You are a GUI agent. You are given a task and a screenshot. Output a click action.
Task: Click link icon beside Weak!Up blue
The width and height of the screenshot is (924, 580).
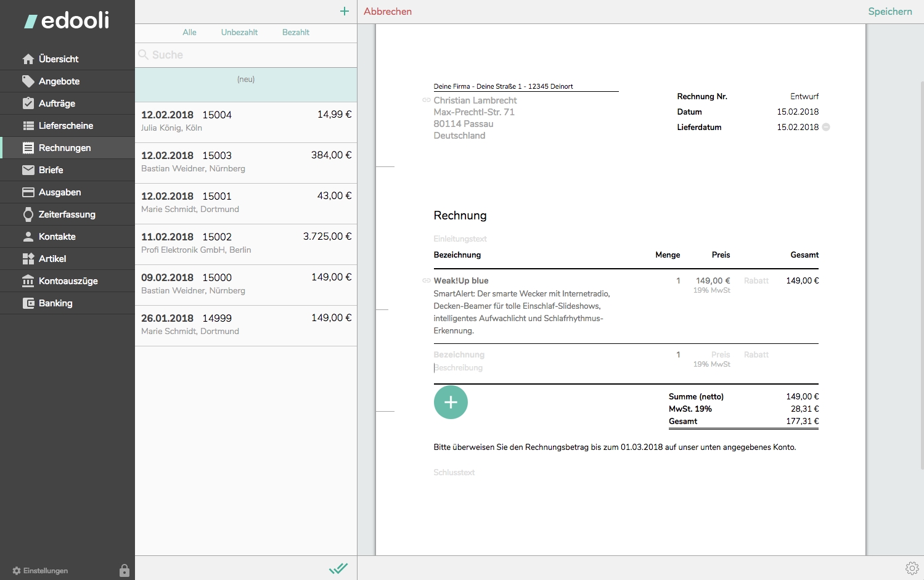click(426, 280)
